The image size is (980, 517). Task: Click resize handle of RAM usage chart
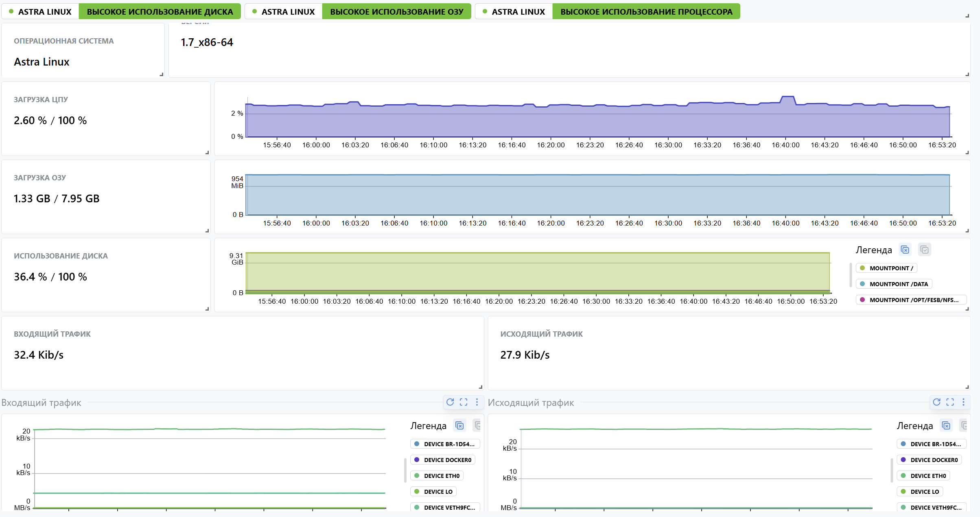(967, 231)
